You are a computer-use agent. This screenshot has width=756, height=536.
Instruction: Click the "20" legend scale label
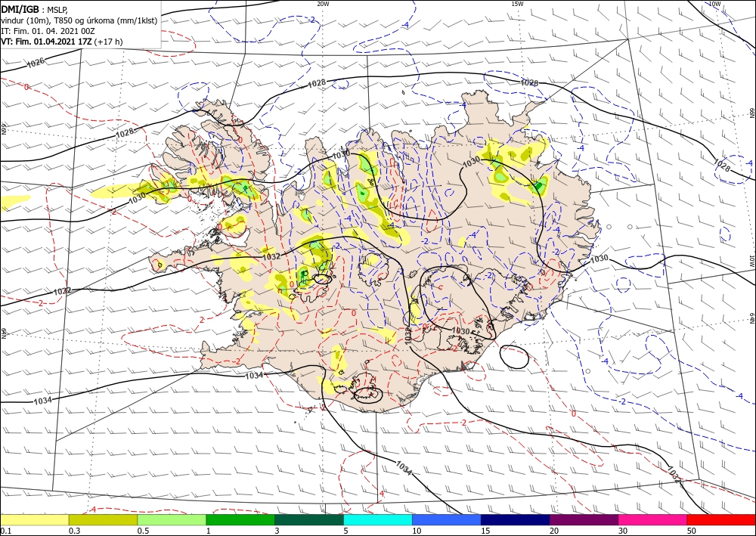point(554,531)
